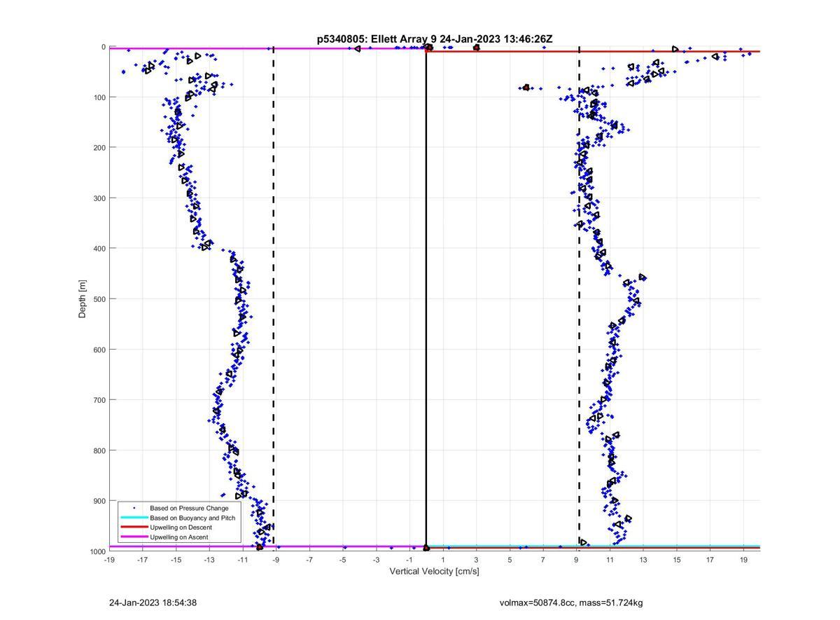
Task: Click the 'volmax=50874.8cc, mass=51.724kg' text
Action: coord(571,602)
